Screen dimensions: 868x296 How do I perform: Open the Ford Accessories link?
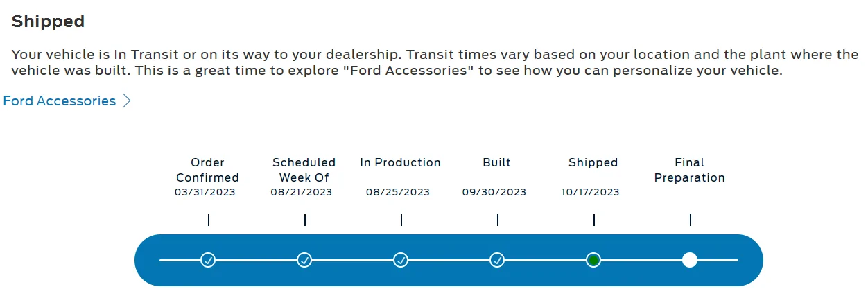60,101
